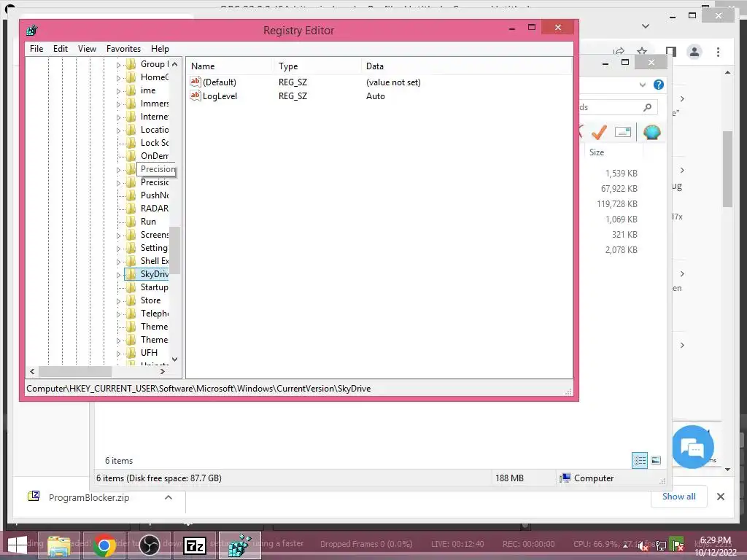
Task: Open the File menu in Registry Editor
Action: coord(36,49)
